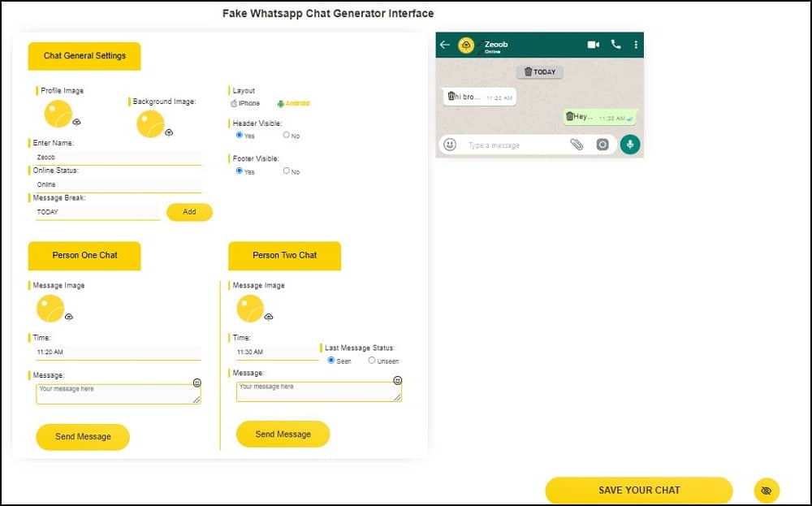The width and height of the screenshot is (812, 506).
Task: Select the iPhone layout option
Action: tap(245, 104)
